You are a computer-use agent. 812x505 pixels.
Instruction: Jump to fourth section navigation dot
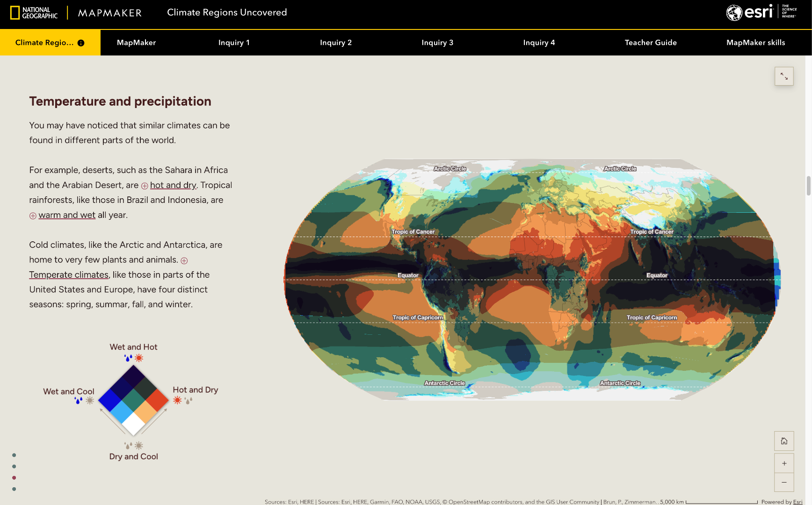(14, 489)
